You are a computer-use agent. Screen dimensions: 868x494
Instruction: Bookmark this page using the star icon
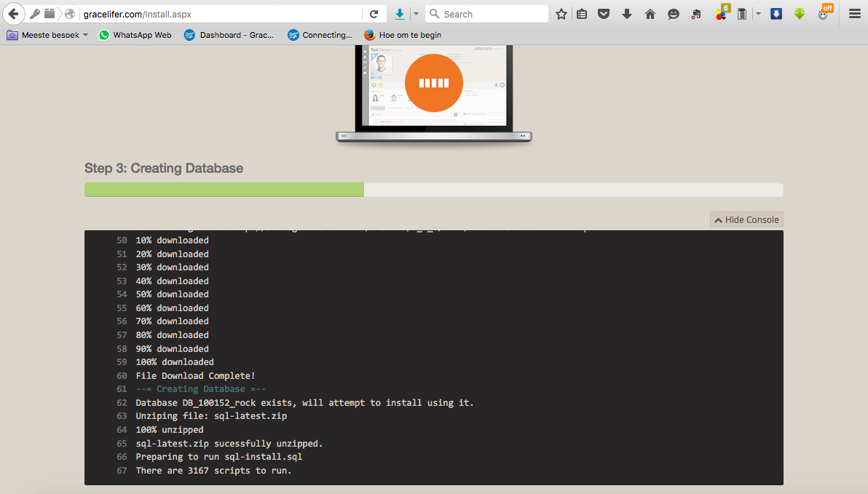[561, 13]
